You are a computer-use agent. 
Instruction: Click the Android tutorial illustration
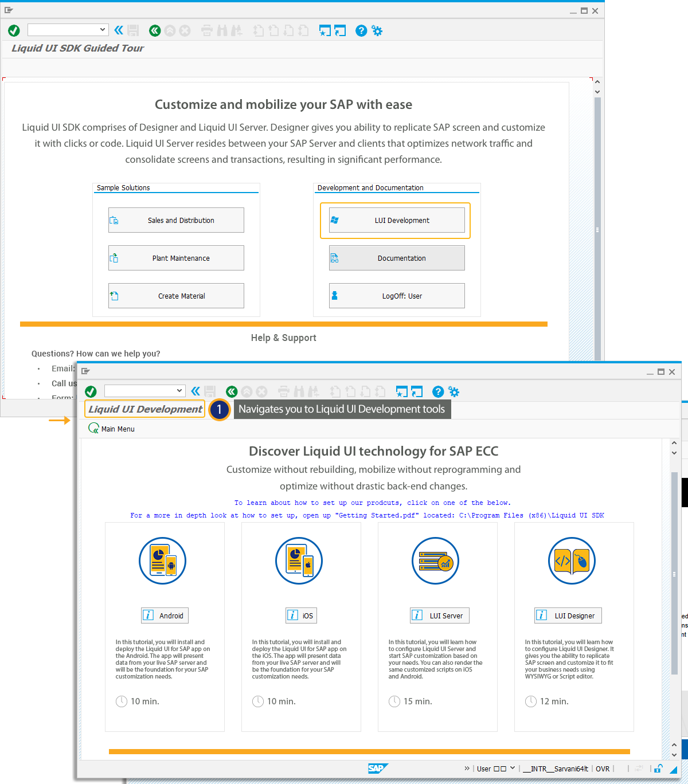(163, 560)
